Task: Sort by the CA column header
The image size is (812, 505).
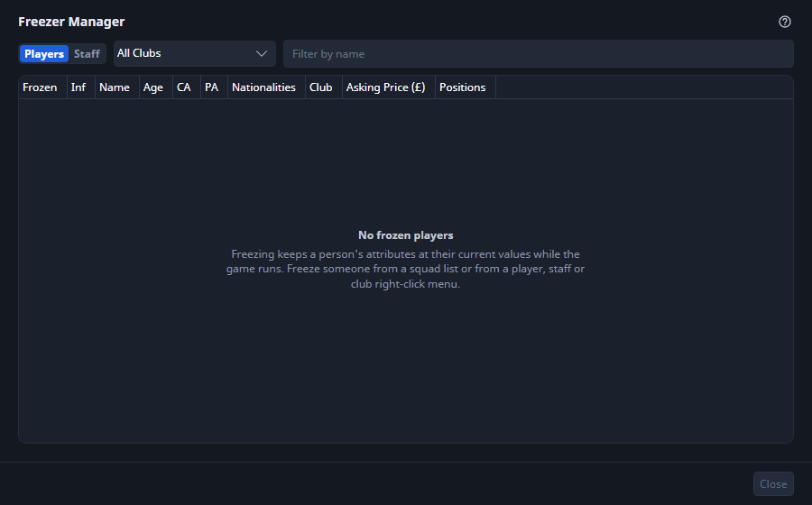Action: [x=187, y=87]
